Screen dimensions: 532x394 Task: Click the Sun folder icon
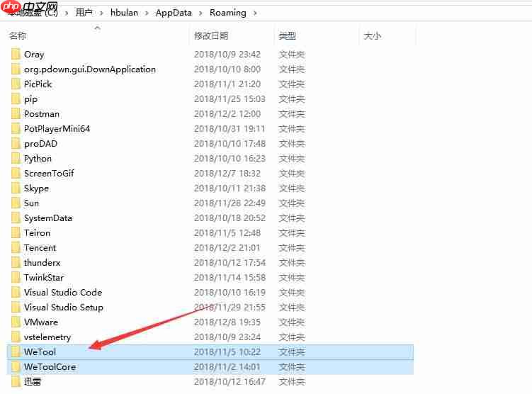pyautogui.click(x=16, y=203)
